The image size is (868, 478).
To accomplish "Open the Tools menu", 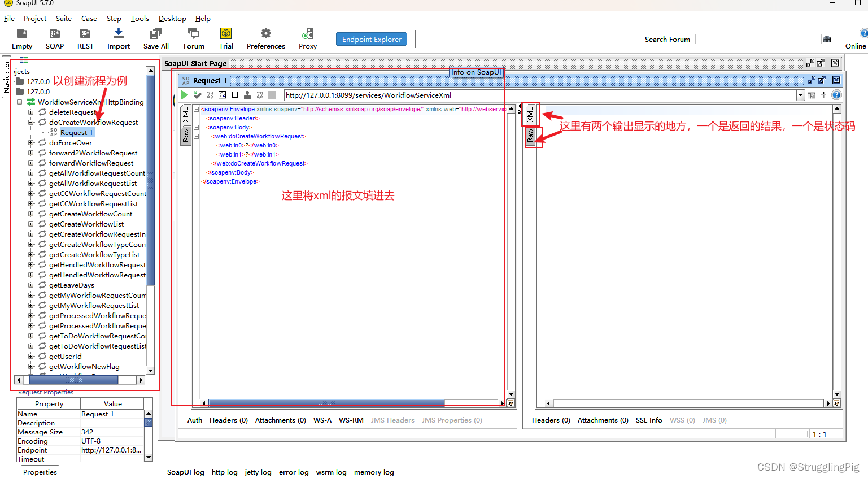I will 140,18.
